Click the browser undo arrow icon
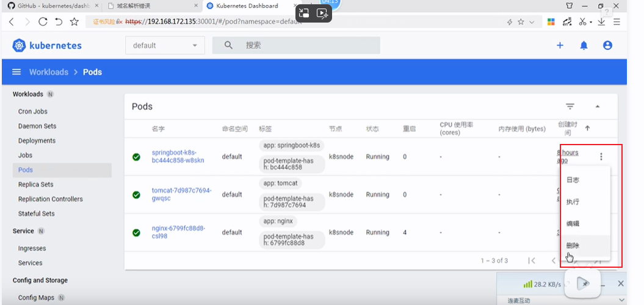 pyautogui.click(x=59, y=22)
